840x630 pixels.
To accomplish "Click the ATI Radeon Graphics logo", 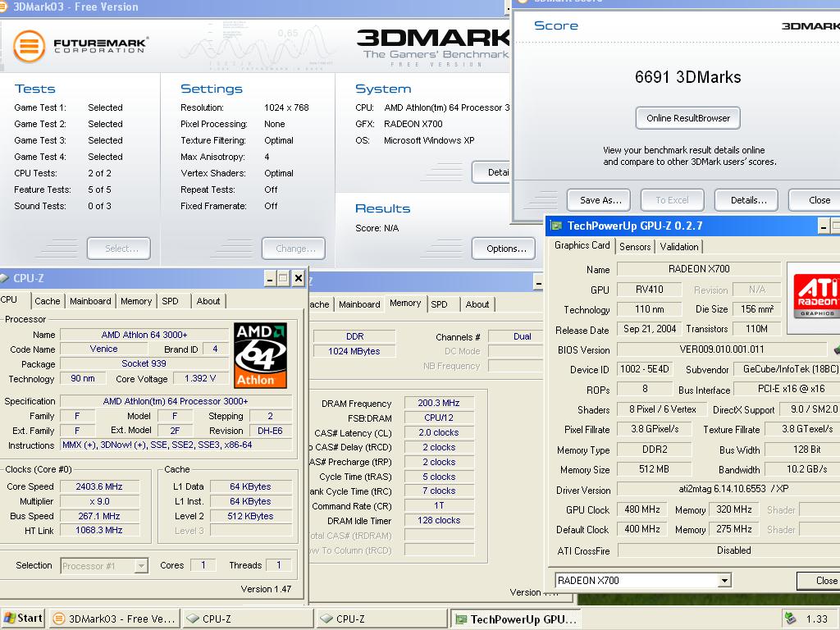I will coord(816,297).
